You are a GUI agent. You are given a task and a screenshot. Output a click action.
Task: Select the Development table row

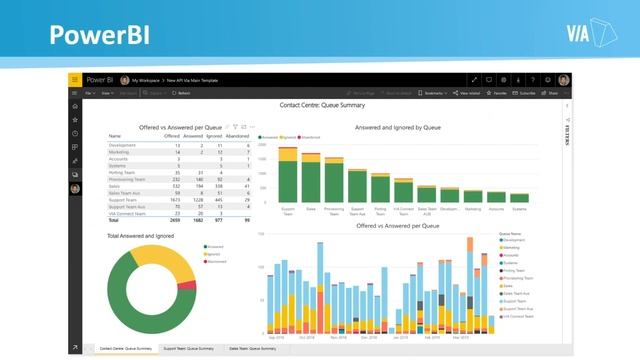179,145
